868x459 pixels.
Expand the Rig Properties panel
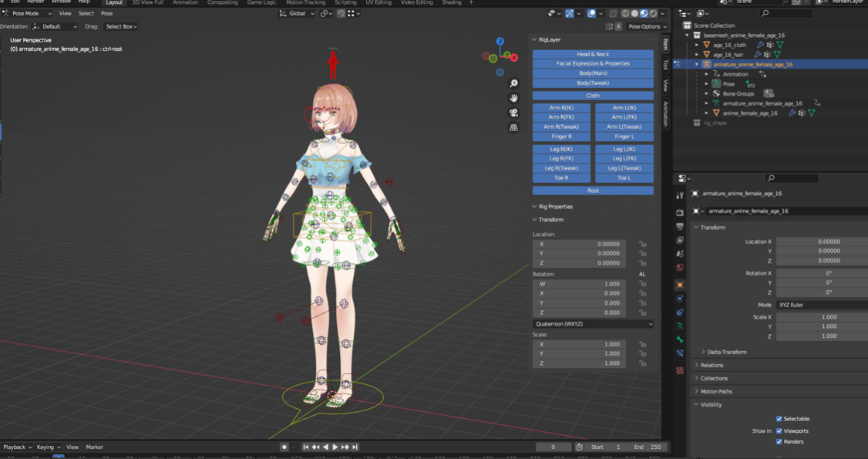pos(534,207)
